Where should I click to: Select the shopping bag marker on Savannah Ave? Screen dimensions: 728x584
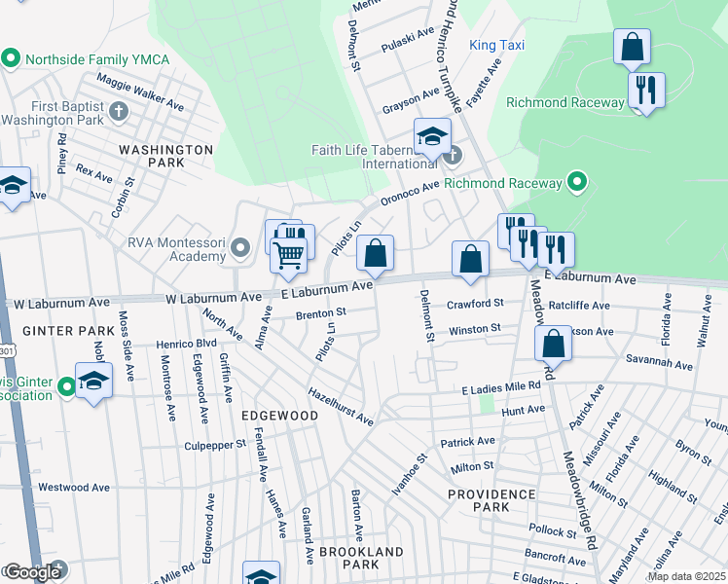tap(553, 344)
